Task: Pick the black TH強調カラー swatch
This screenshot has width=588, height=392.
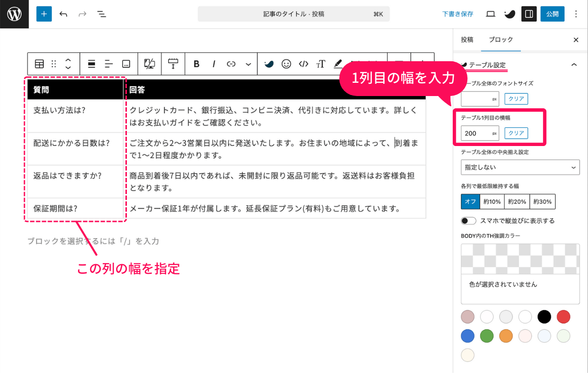Action: click(544, 317)
